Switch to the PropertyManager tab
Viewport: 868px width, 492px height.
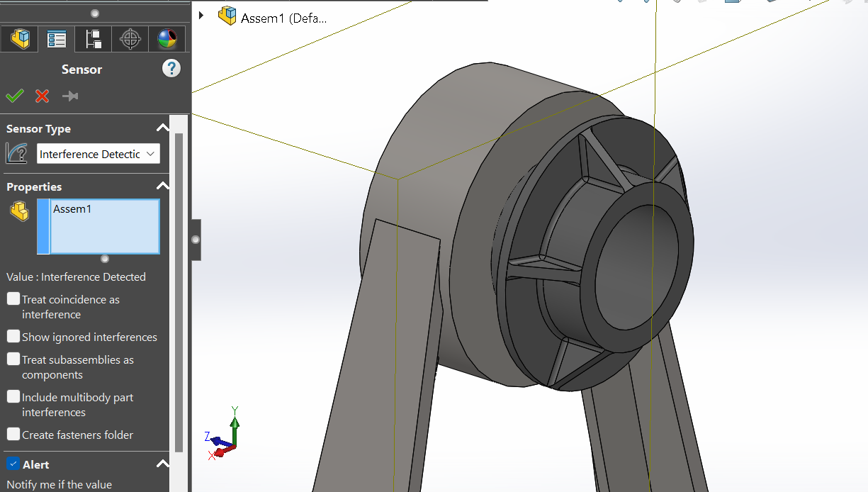pyautogui.click(x=57, y=39)
